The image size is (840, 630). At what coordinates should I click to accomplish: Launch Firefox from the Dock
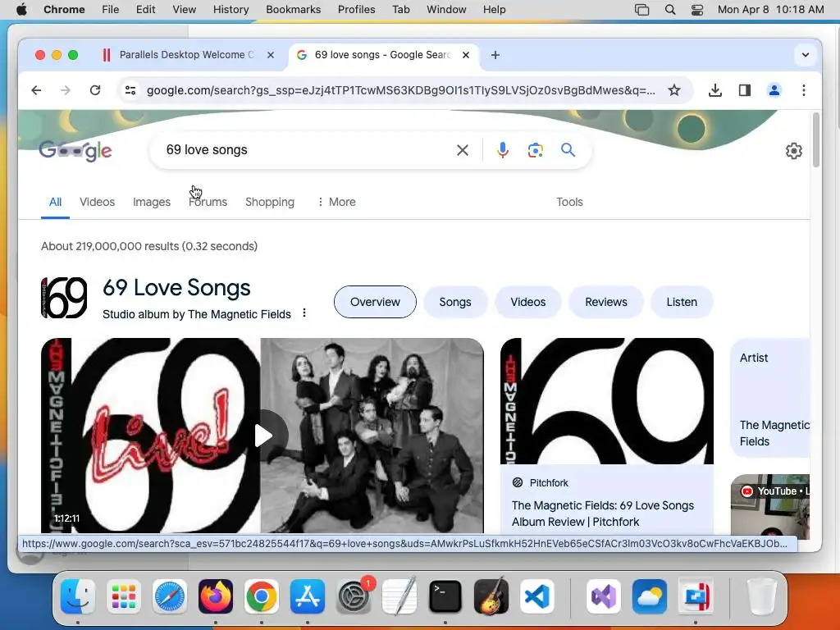216,596
